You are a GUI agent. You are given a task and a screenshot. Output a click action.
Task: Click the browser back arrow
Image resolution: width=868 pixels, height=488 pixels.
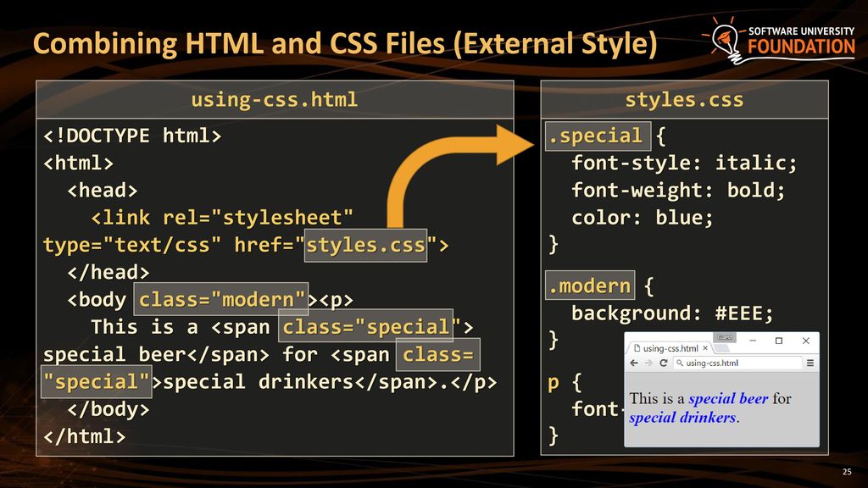click(x=634, y=363)
